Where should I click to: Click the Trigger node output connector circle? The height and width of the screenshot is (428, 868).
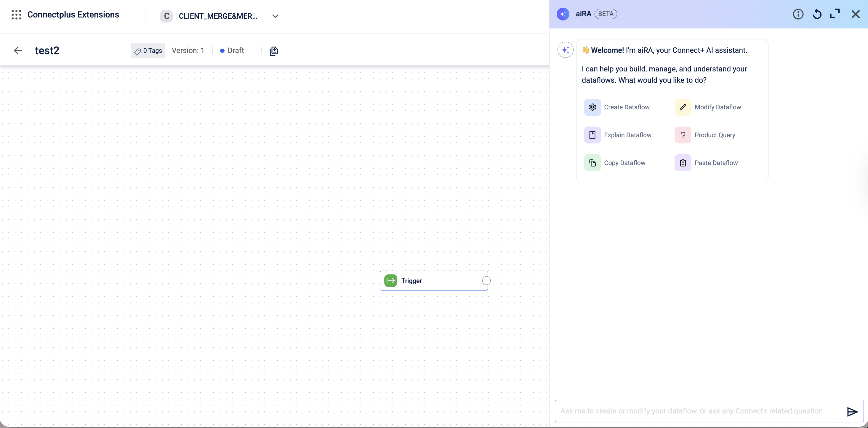point(486,281)
